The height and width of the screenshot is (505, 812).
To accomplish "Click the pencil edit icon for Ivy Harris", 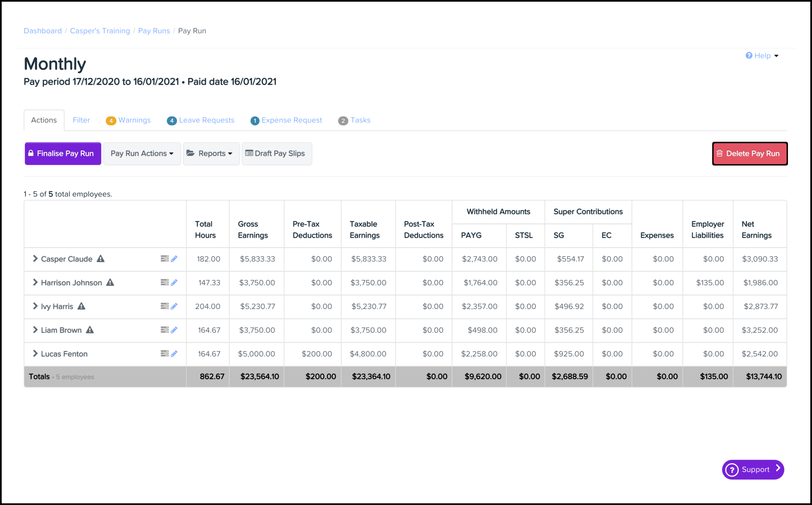I will click(x=174, y=306).
